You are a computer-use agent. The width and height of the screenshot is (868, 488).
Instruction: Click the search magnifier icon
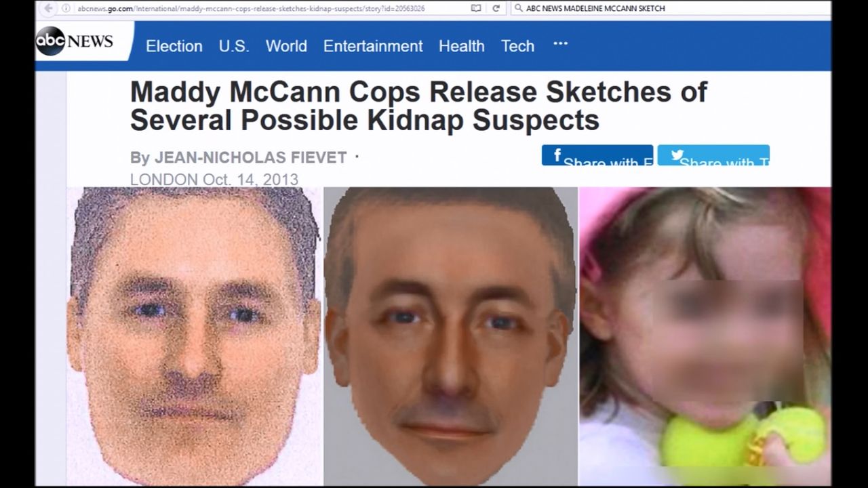point(519,8)
